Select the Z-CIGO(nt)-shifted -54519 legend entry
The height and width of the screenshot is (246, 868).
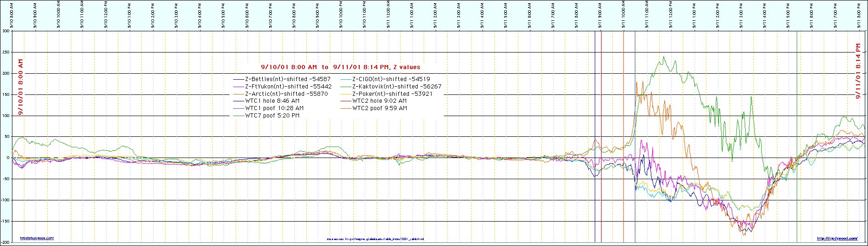click(x=391, y=79)
